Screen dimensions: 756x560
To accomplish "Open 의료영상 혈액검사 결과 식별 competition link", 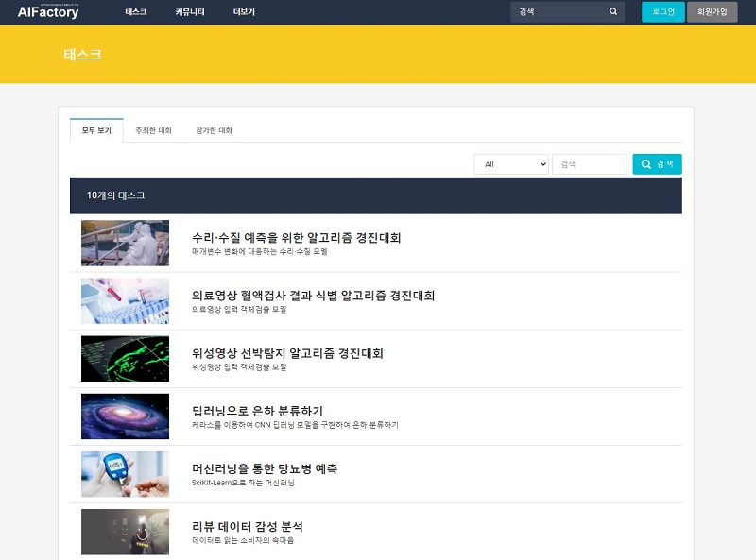I will (313, 296).
